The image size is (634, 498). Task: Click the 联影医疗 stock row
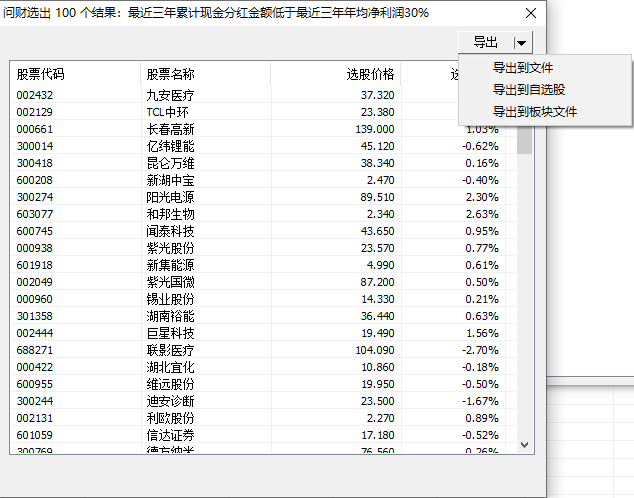pos(170,350)
